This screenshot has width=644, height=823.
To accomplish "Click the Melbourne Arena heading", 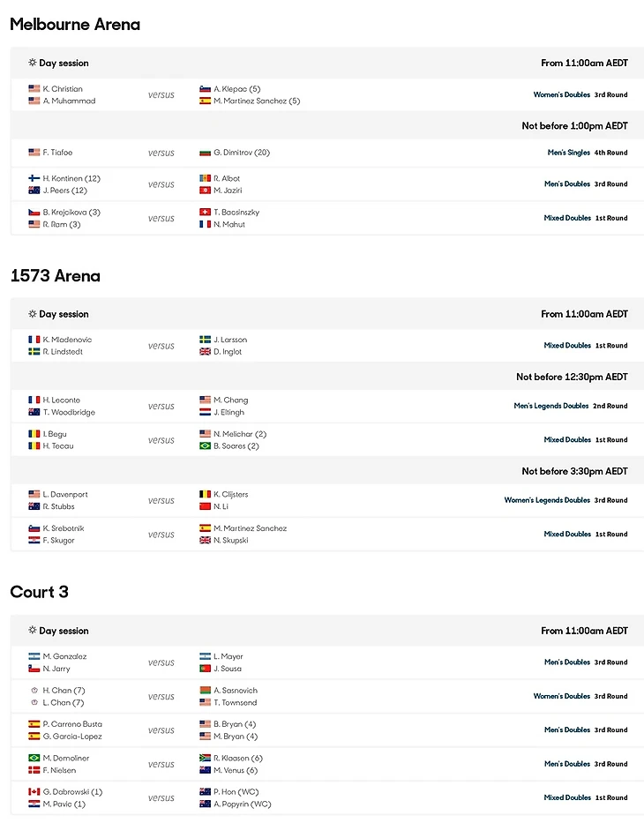I will [x=75, y=25].
